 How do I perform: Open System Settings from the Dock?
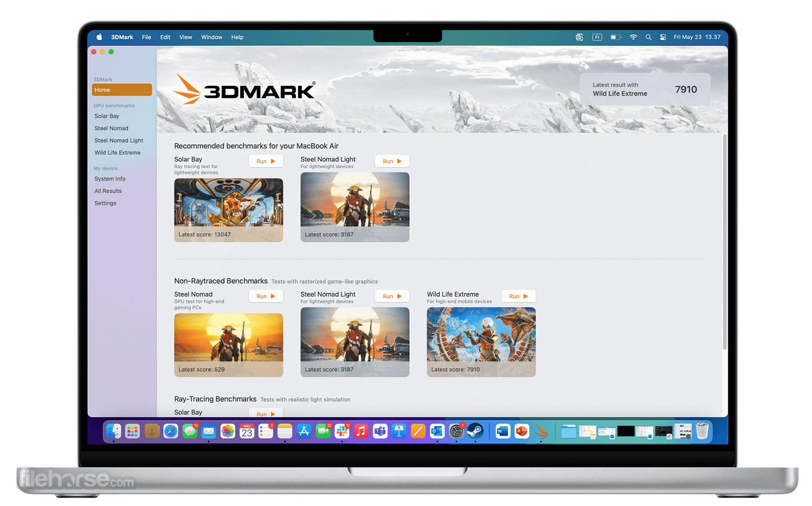tap(456, 431)
